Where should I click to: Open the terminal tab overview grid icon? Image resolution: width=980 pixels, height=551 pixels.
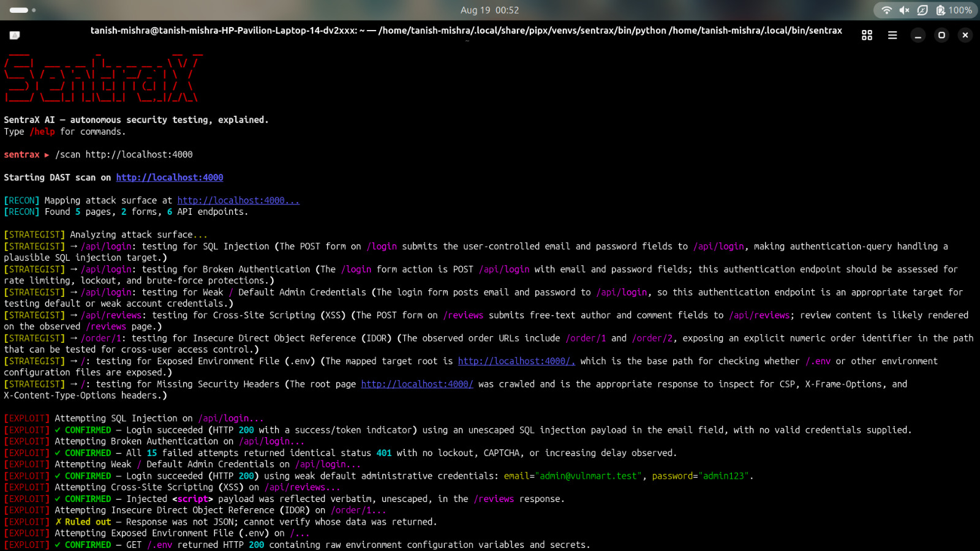click(x=867, y=36)
